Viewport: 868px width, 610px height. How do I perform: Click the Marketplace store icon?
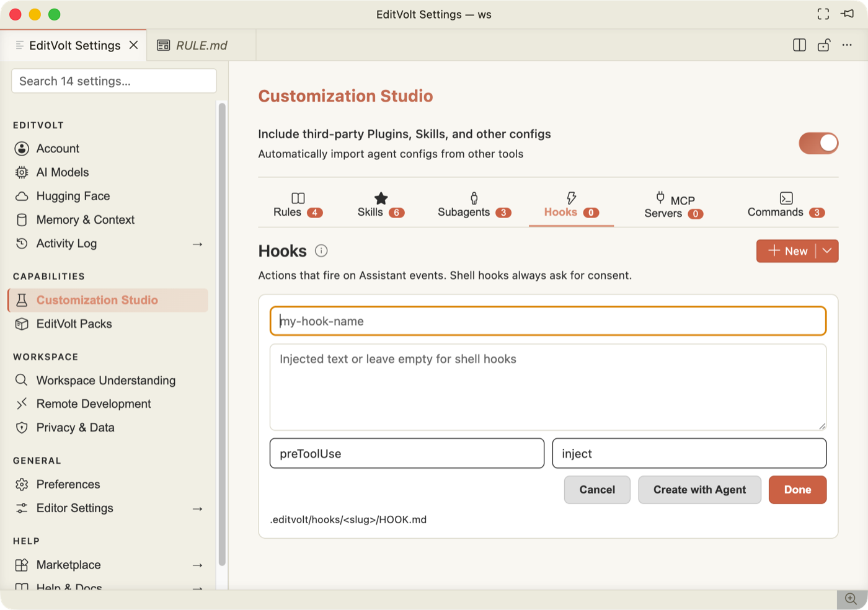pos(22,565)
